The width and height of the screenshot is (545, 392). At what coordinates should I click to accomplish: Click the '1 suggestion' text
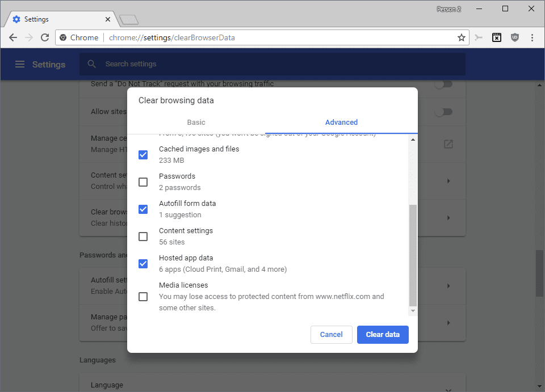point(180,215)
